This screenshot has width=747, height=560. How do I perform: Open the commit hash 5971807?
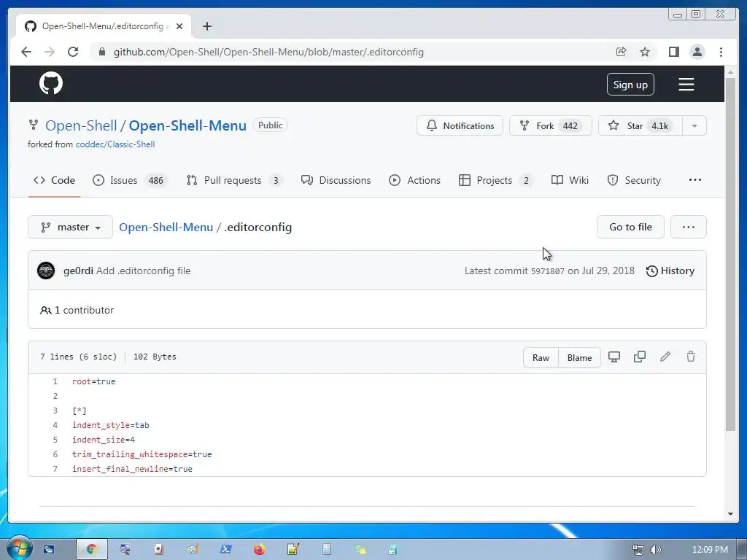(x=547, y=271)
